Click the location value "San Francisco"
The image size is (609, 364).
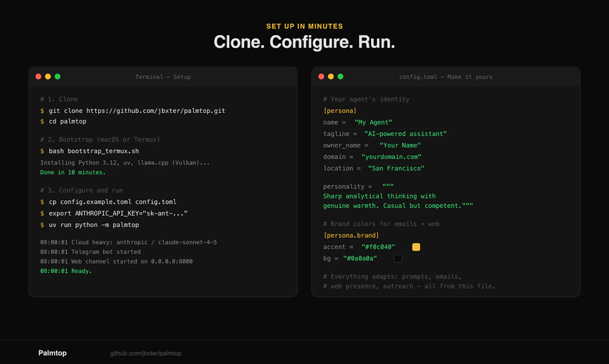pos(396,168)
